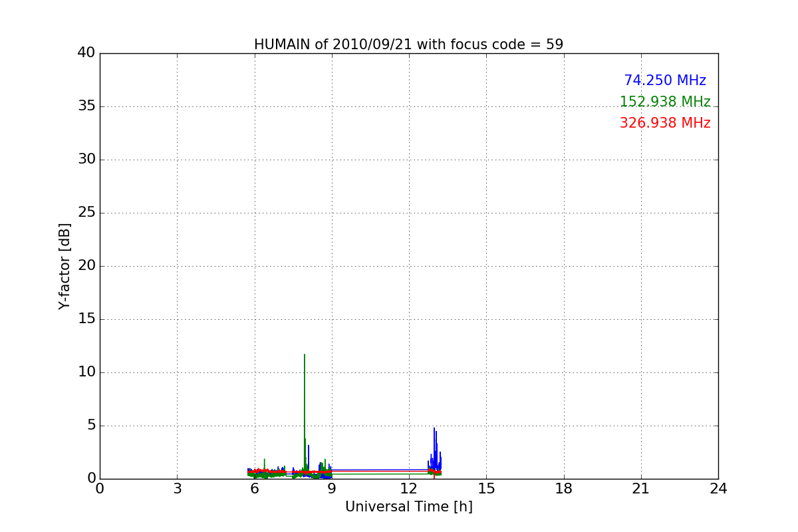Screen dimensions: 798x532
Task: Click the x-axis tick label '3'
Action: point(177,489)
